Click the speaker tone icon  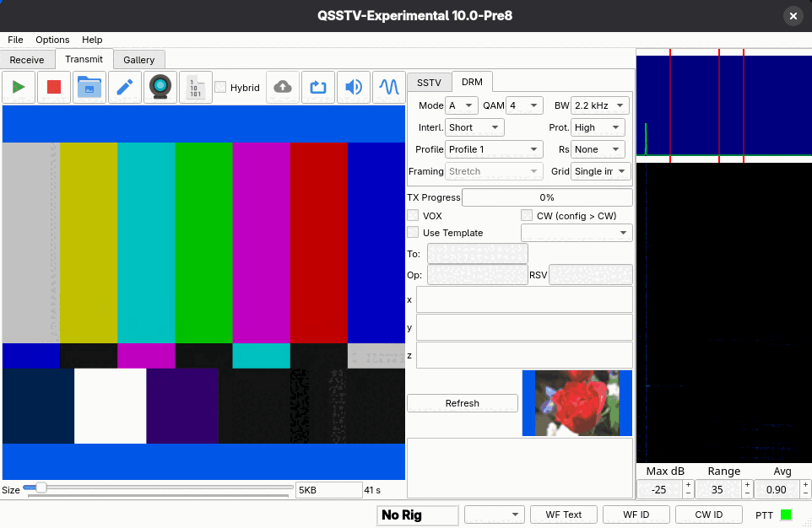click(353, 87)
